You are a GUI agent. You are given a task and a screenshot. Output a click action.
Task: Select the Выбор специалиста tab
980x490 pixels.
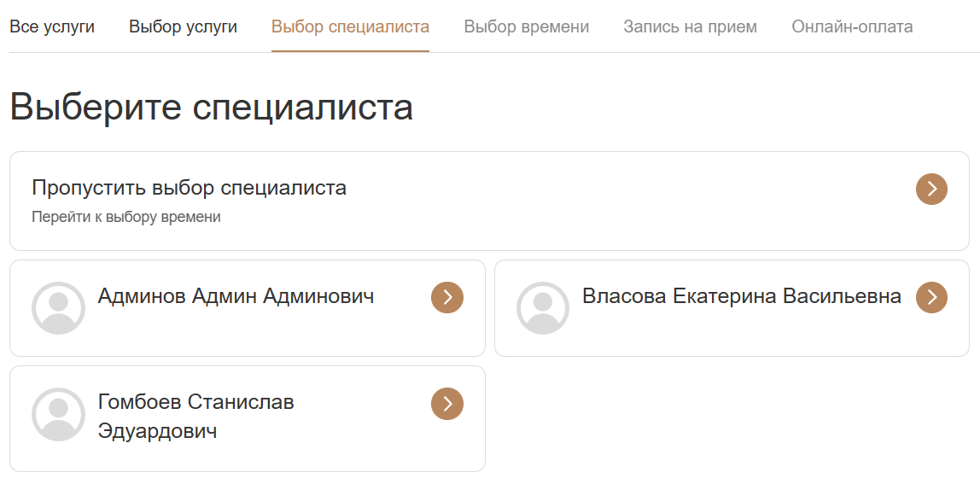click(x=350, y=26)
